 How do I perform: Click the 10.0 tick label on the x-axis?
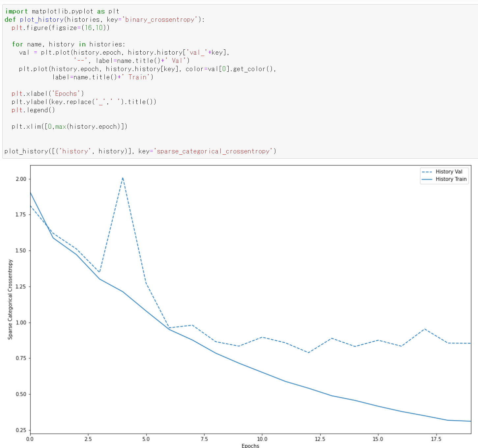(262, 439)
